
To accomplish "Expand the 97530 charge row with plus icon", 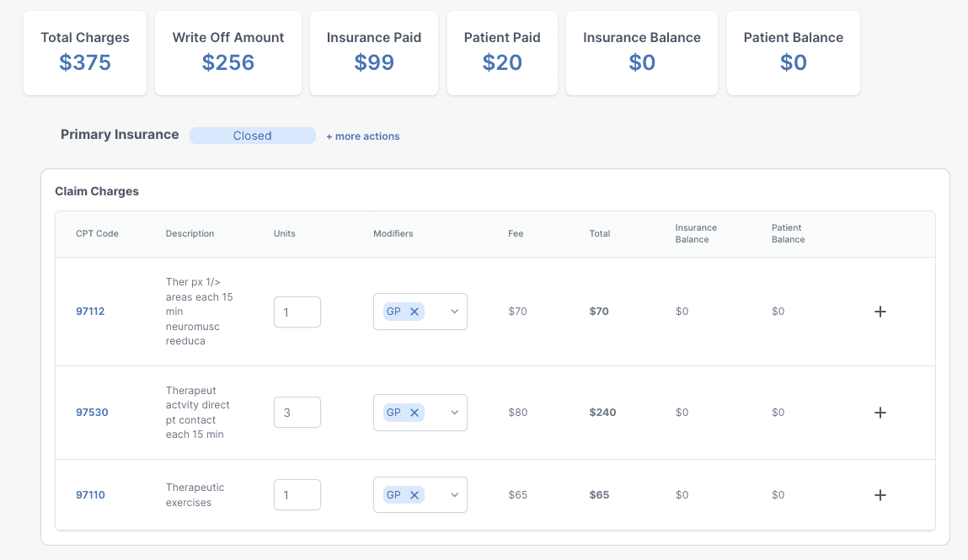I will [x=880, y=413].
